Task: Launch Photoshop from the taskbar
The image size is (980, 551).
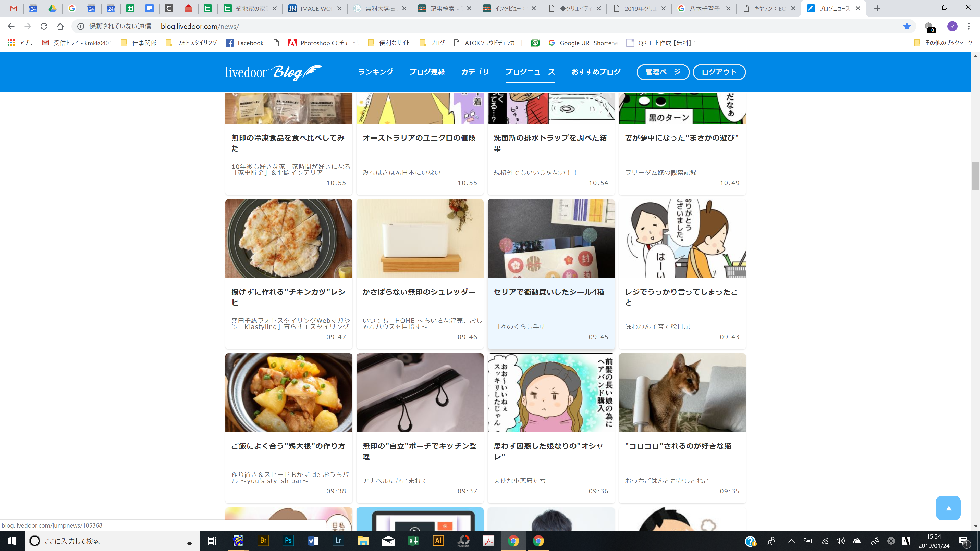Action: point(288,540)
